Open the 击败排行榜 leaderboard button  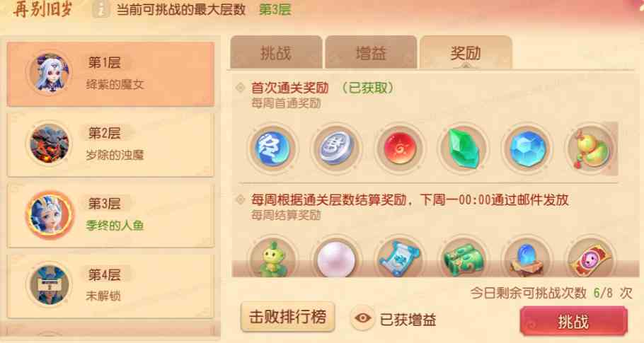click(287, 317)
